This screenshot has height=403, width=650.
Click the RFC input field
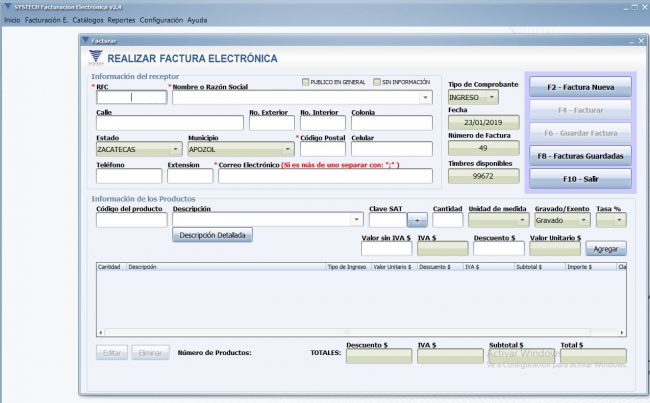(x=130, y=98)
